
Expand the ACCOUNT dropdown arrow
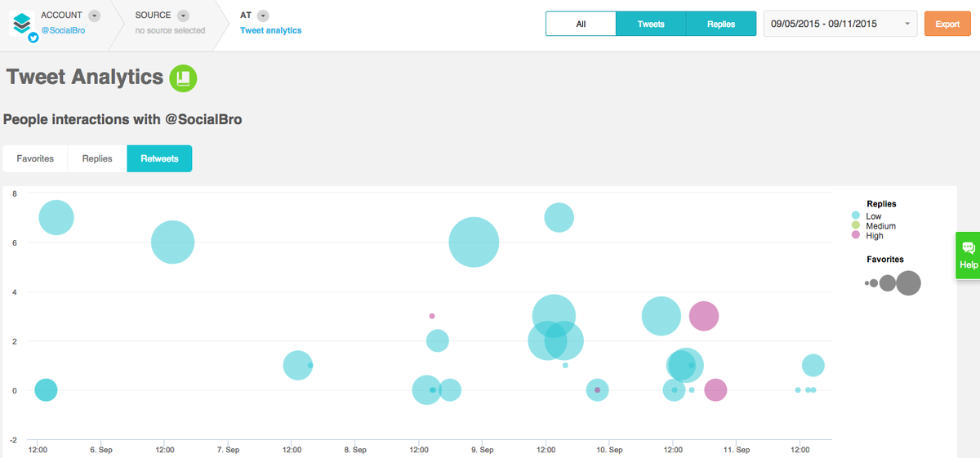[x=95, y=16]
